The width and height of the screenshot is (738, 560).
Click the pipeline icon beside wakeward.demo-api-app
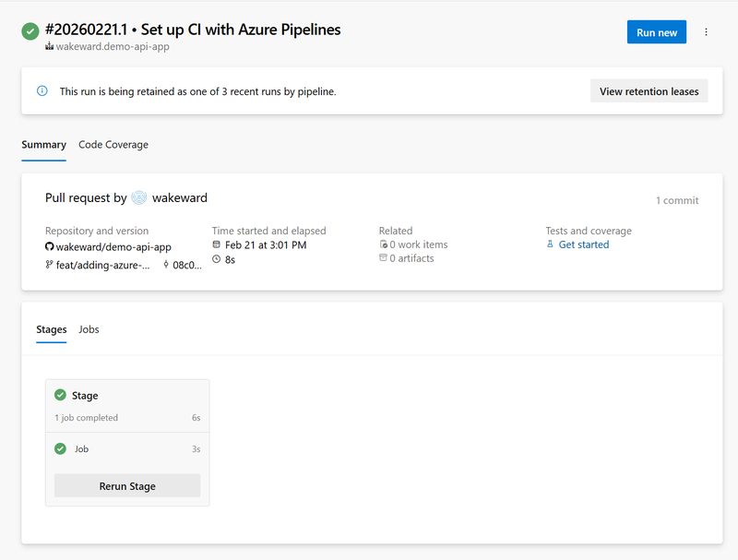click(50, 47)
